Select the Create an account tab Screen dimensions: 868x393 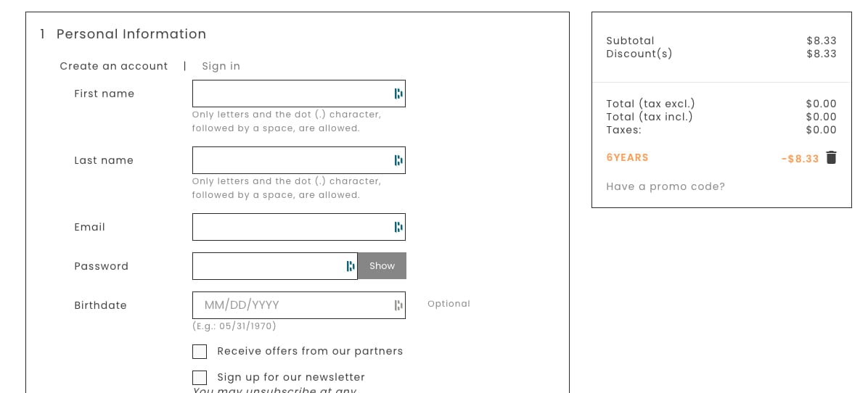[114, 66]
